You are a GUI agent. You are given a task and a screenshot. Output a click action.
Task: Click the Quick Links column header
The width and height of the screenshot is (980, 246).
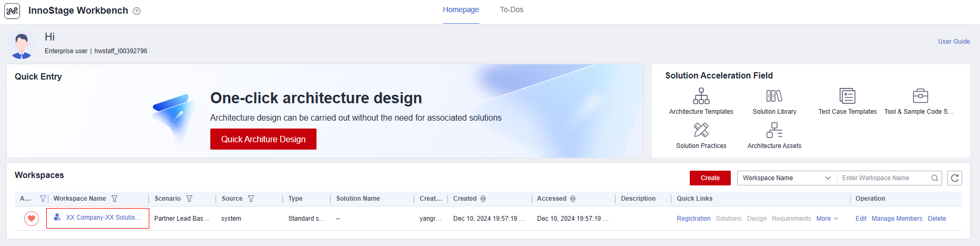click(695, 199)
